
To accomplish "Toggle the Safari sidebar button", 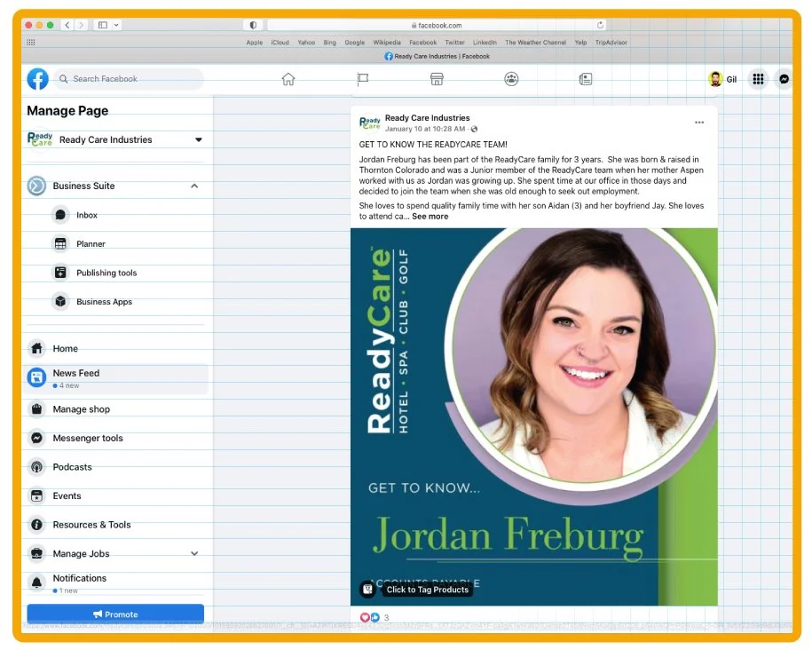I will (103, 25).
